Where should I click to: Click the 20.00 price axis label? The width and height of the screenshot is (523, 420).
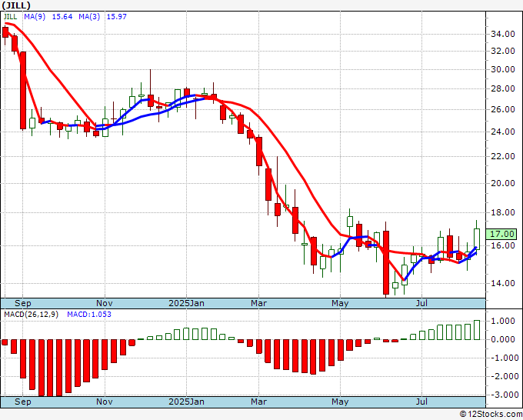tap(503, 183)
